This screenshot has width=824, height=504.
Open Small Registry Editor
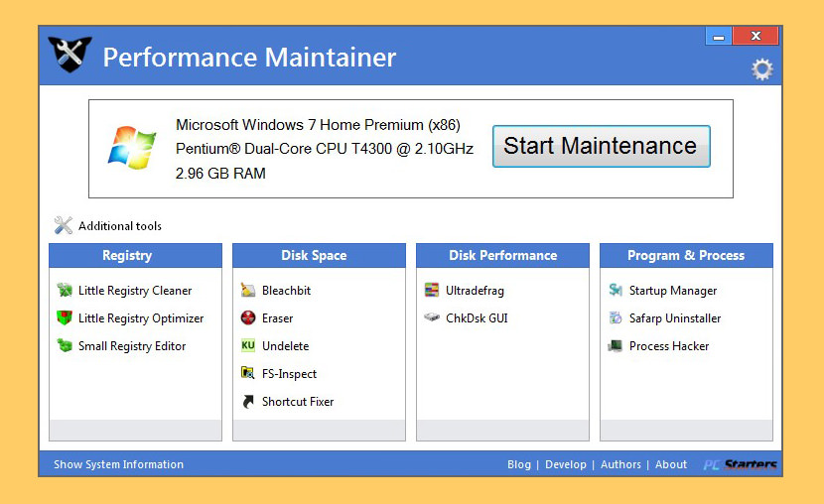pos(132,346)
